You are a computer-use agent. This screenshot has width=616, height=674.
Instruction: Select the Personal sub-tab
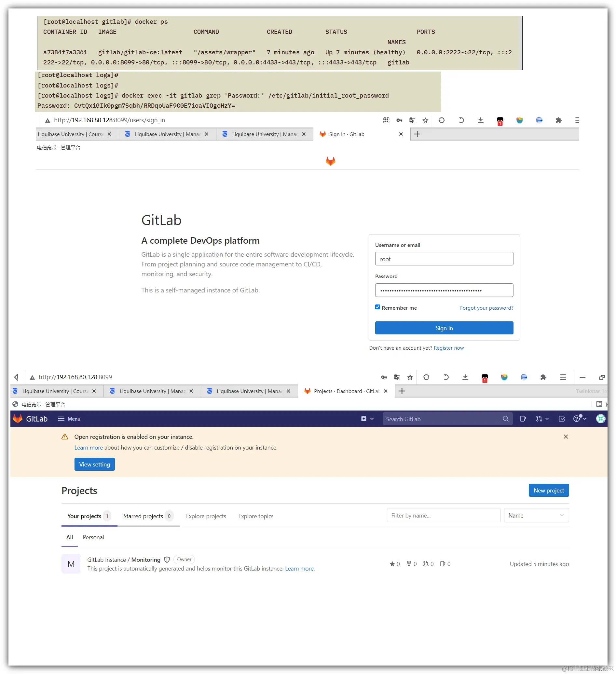point(93,537)
